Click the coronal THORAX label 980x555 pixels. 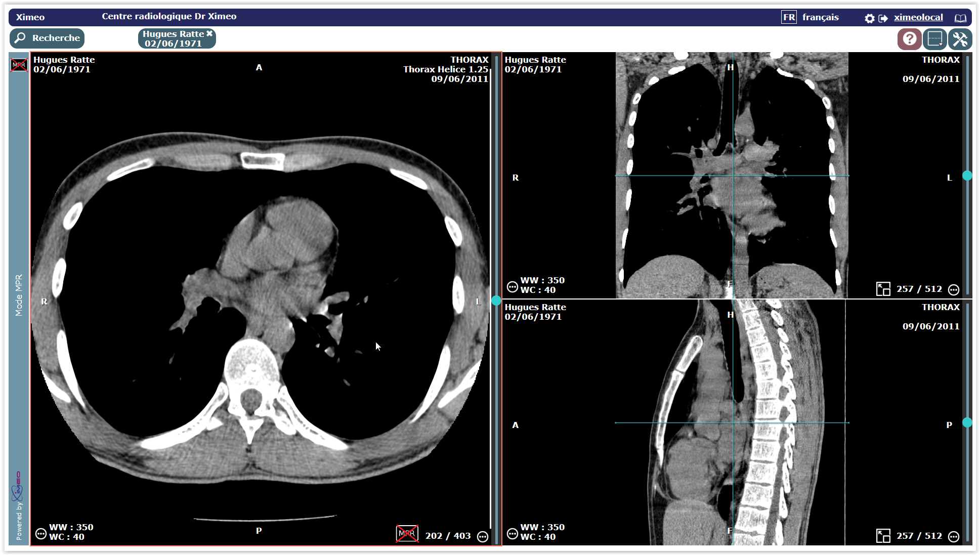[941, 60]
